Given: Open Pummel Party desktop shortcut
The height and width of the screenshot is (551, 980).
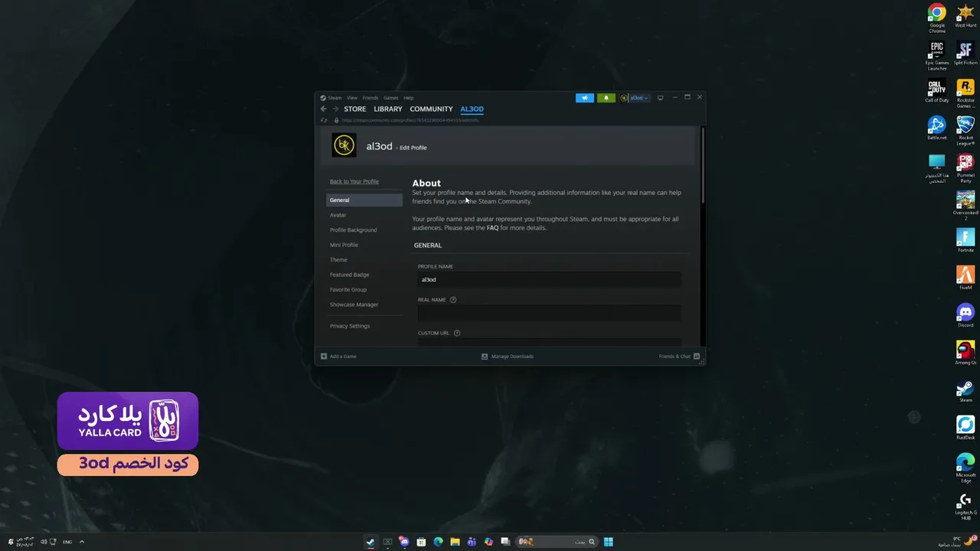Looking at the screenshot, I should (x=965, y=168).
